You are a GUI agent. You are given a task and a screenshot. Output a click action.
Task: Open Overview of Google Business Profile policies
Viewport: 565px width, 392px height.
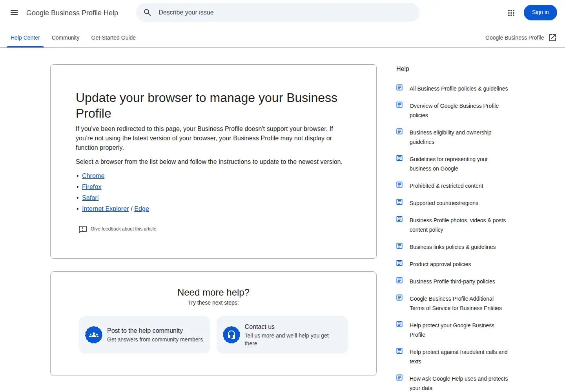point(454,111)
